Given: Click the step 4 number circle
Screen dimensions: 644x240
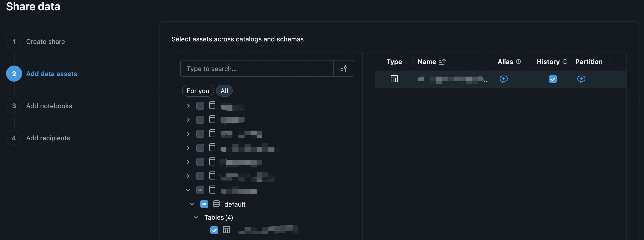Looking at the screenshot, I should tap(14, 138).
